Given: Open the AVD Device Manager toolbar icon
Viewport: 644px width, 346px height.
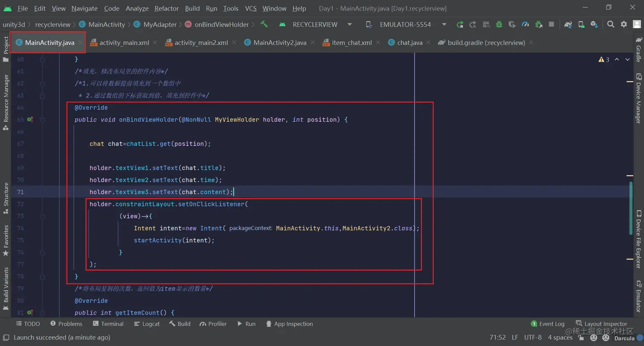Looking at the screenshot, I should [581, 25].
